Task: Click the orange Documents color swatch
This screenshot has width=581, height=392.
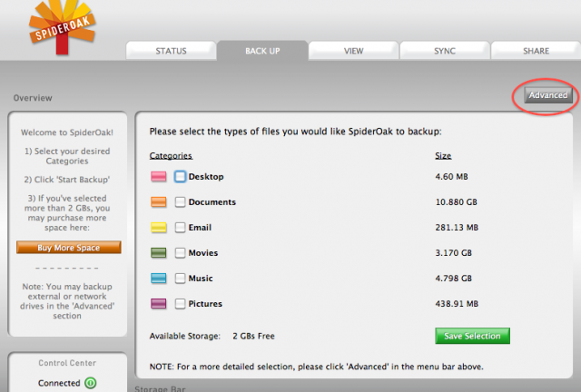Action: pyautogui.click(x=159, y=202)
